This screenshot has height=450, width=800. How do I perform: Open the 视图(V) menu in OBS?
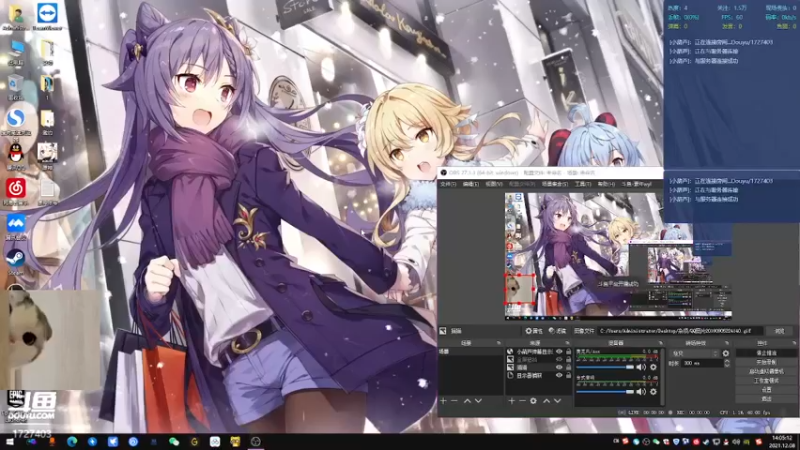pyautogui.click(x=493, y=184)
